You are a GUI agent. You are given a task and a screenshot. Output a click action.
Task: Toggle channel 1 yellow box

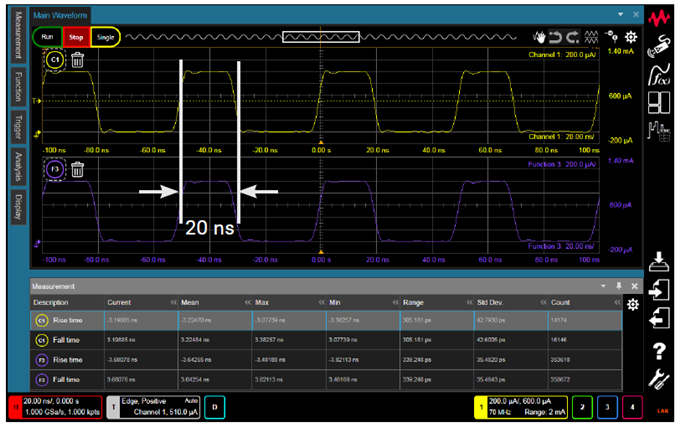pos(520,407)
